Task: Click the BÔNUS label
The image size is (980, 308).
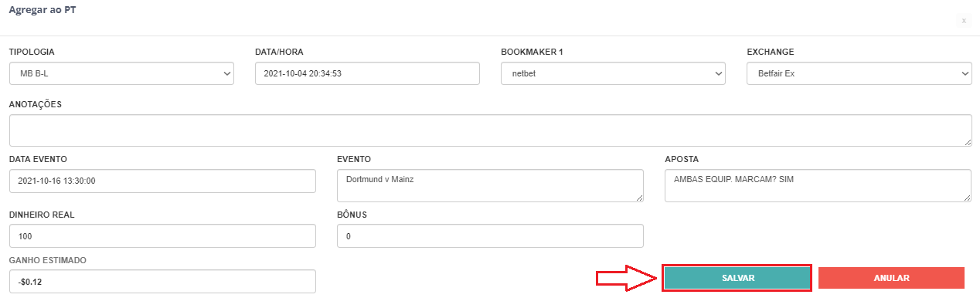Action: [x=352, y=214]
